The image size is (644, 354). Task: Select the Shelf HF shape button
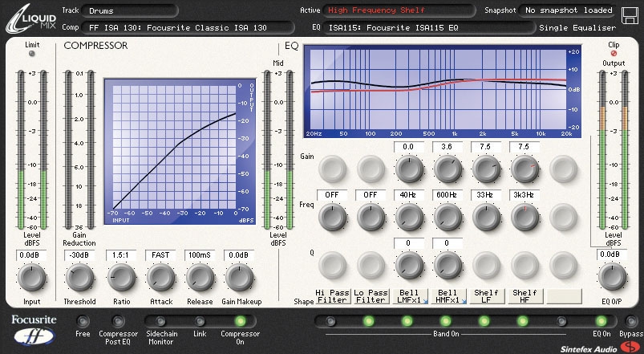(x=525, y=296)
